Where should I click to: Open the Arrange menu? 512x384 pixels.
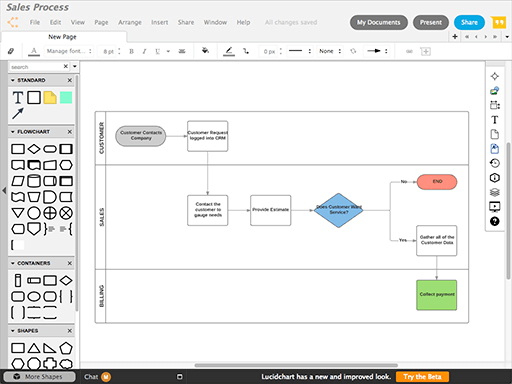tap(130, 22)
